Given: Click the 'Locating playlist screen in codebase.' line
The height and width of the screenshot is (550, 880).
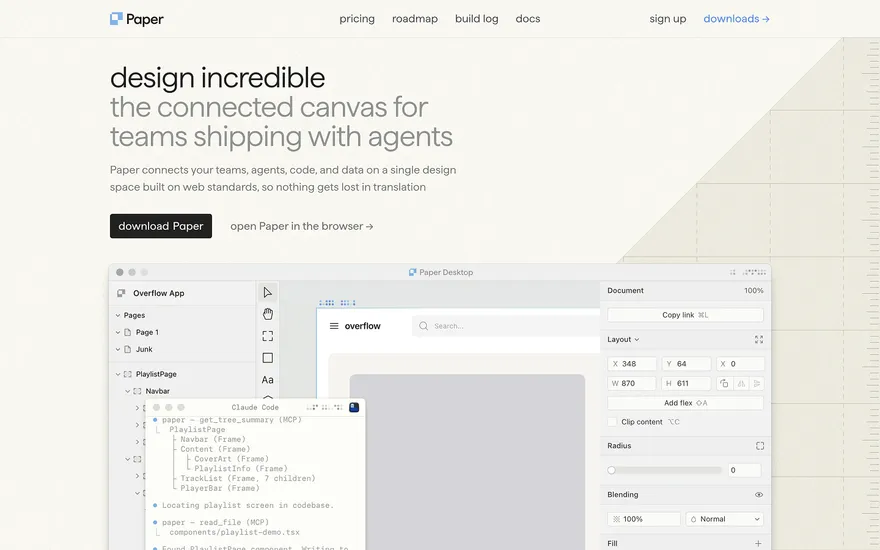Looking at the screenshot, I should (248, 505).
